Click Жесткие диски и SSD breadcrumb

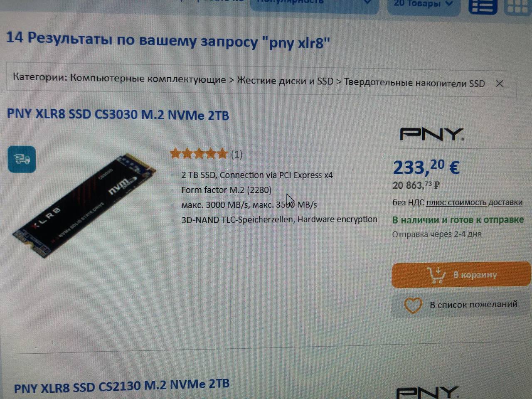tap(285, 81)
